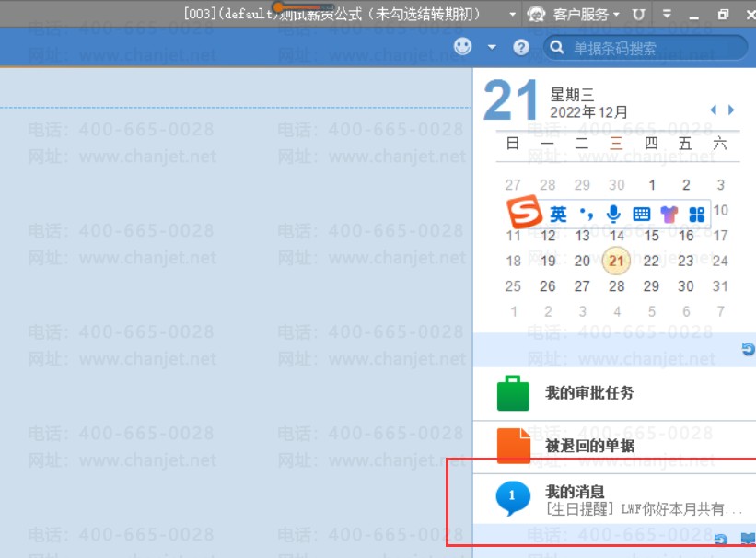Image resolution: width=756 pixels, height=558 pixels.
Task: Open Sogou skin shirt icon
Action: (x=669, y=215)
